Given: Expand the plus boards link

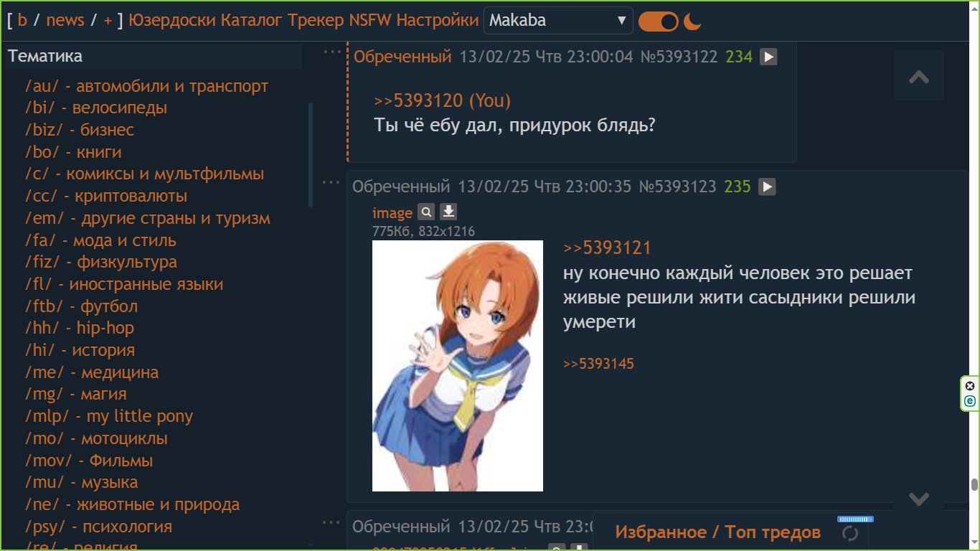Looking at the screenshot, I should coord(108,20).
